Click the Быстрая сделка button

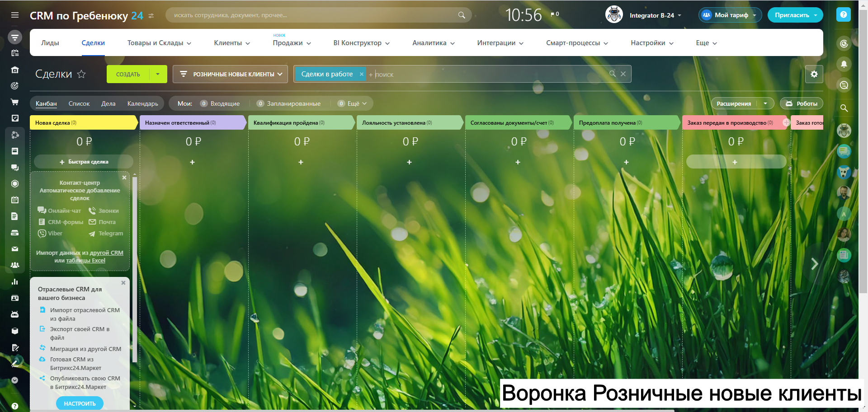coord(84,162)
